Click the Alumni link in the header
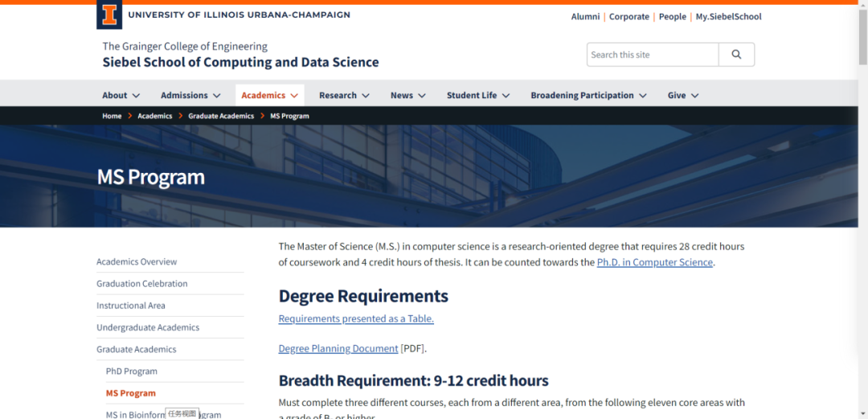Image resolution: width=868 pixels, height=419 pixels. click(x=585, y=17)
